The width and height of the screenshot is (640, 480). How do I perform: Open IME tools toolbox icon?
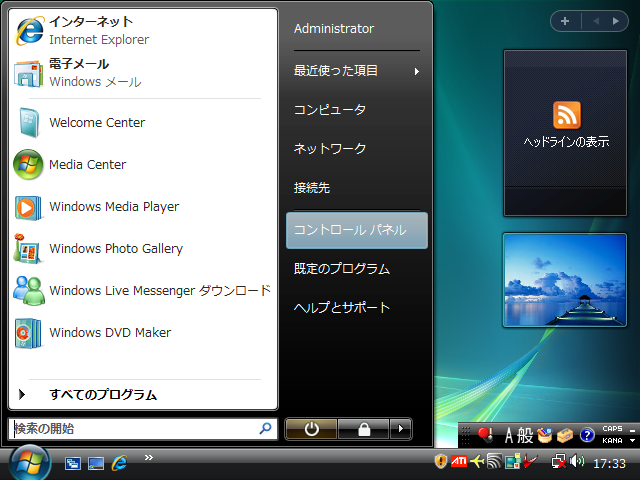click(x=565, y=435)
